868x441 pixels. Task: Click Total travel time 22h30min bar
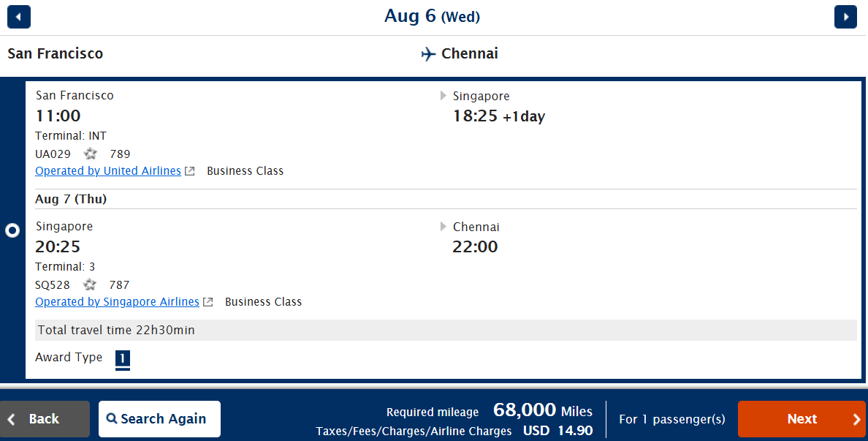(446, 330)
